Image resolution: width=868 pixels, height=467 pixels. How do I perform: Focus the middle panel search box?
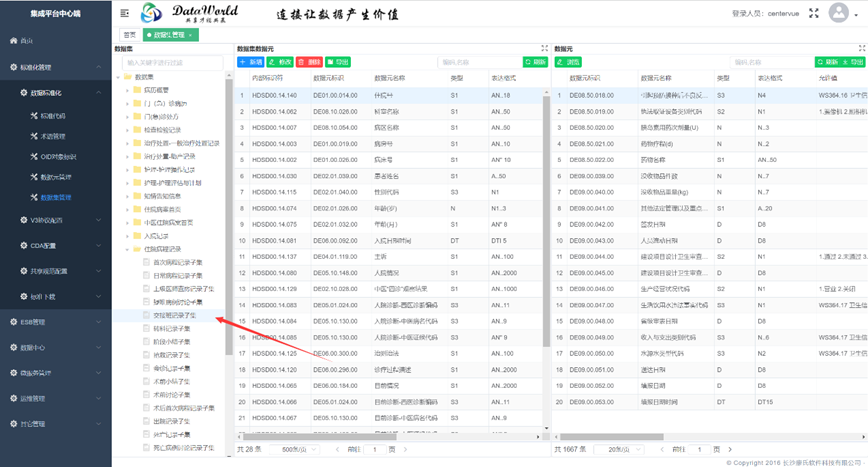point(479,62)
